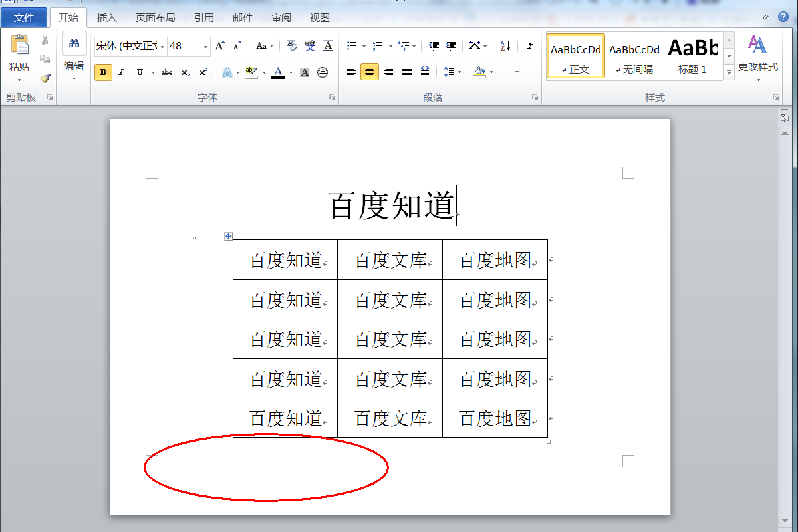Click the Increase Indent icon
Image resolution: width=798 pixels, height=532 pixels.
(x=452, y=46)
